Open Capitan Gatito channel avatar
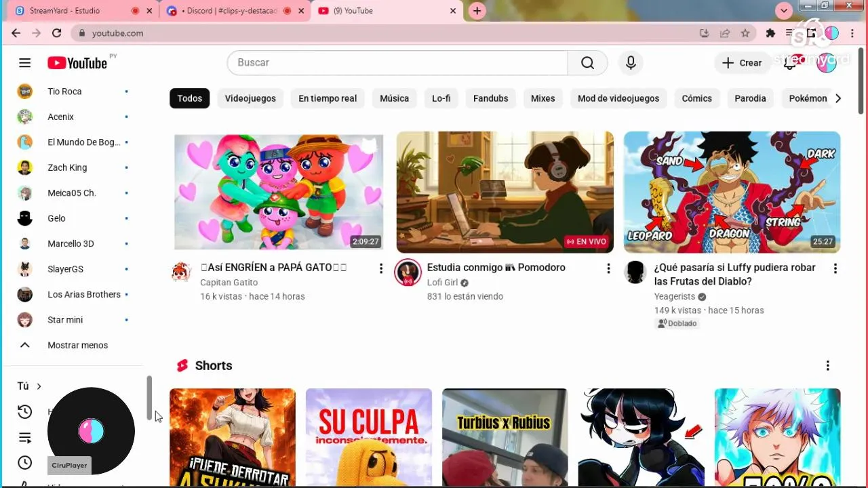The image size is (868, 488). click(x=181, y=272)
